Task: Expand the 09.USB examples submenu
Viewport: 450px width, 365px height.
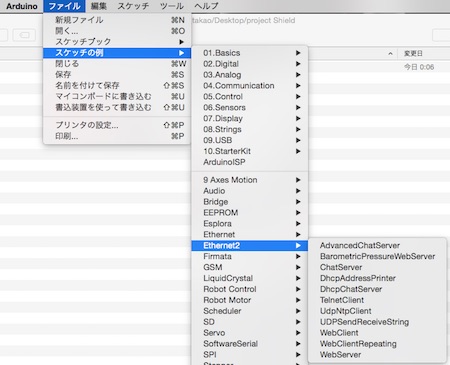Action: 250,140
